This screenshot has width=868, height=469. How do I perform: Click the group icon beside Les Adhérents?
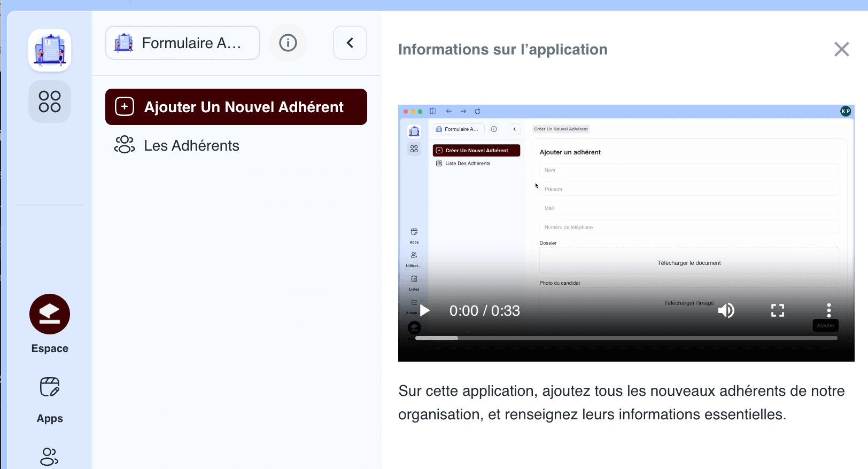pos(125,145)
